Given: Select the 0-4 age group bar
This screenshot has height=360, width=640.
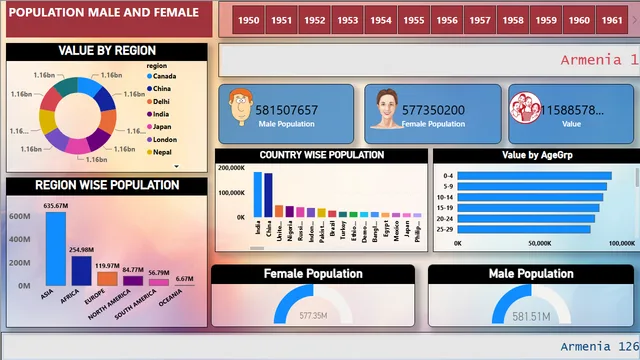Looking at the screenshot, I should pos(534,176).
